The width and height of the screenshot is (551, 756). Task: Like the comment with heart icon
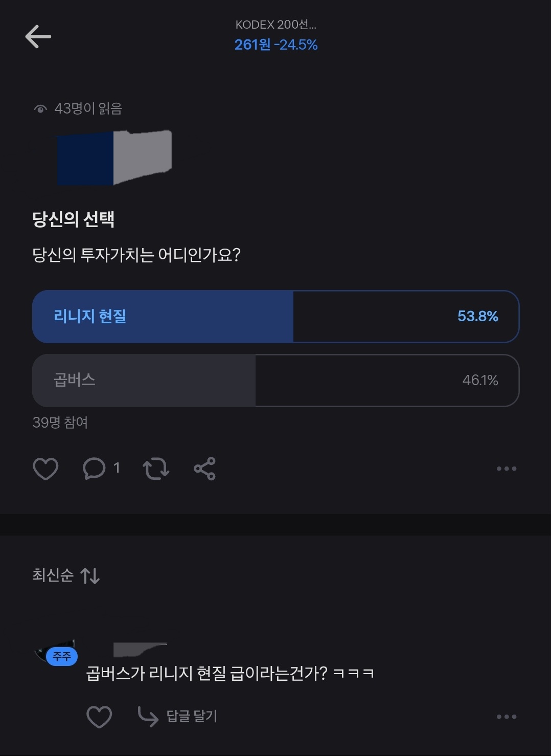[x=99, y=717]
